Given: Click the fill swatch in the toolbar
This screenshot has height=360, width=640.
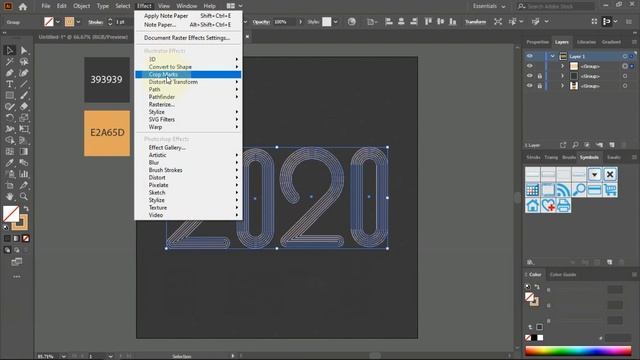Looking at the screenshot, I should point(11,213).
